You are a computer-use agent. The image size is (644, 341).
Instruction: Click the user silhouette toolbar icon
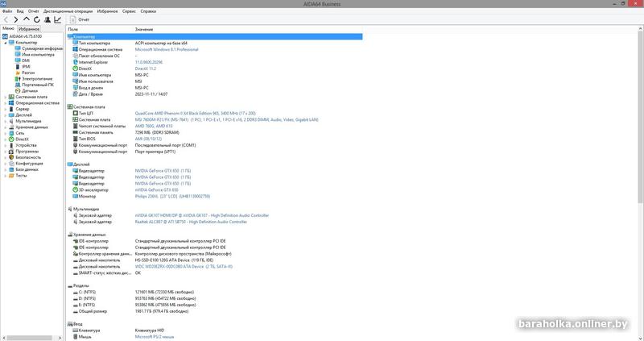[x=47, y=19]
